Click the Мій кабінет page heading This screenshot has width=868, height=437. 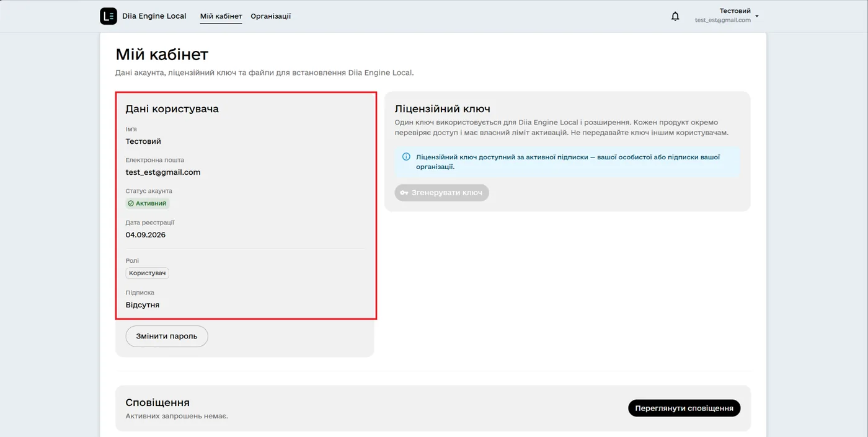162,55
